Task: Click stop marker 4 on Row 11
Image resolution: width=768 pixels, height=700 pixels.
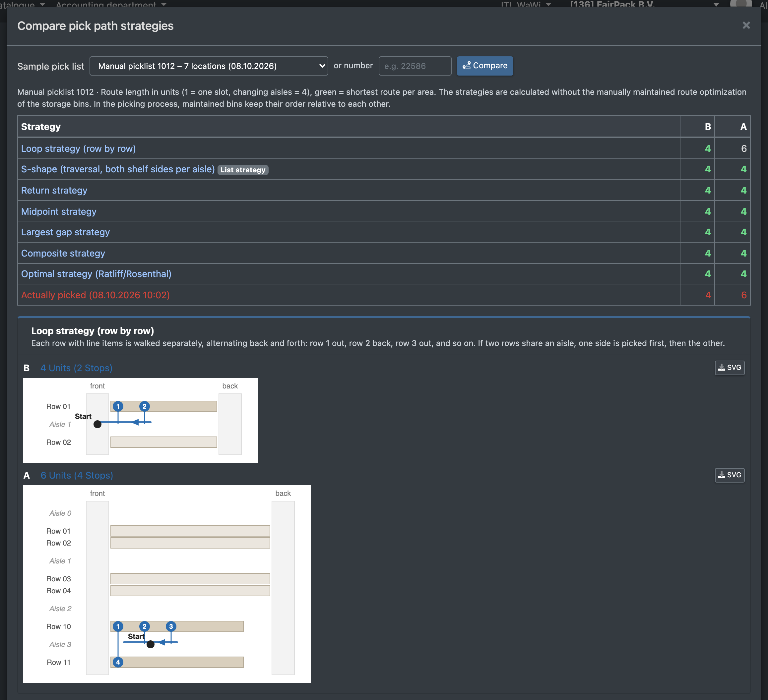Action: click(118, 662)
